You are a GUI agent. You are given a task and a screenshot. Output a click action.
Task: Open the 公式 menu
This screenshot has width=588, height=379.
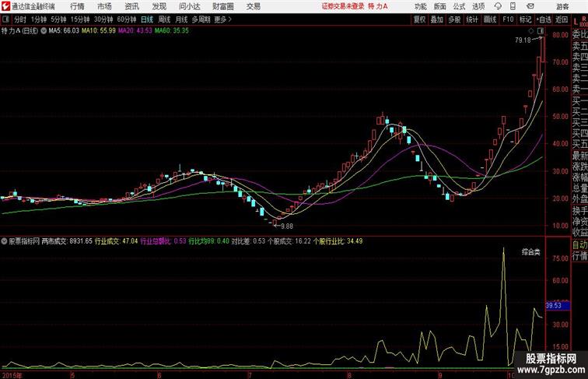point(459,6)
